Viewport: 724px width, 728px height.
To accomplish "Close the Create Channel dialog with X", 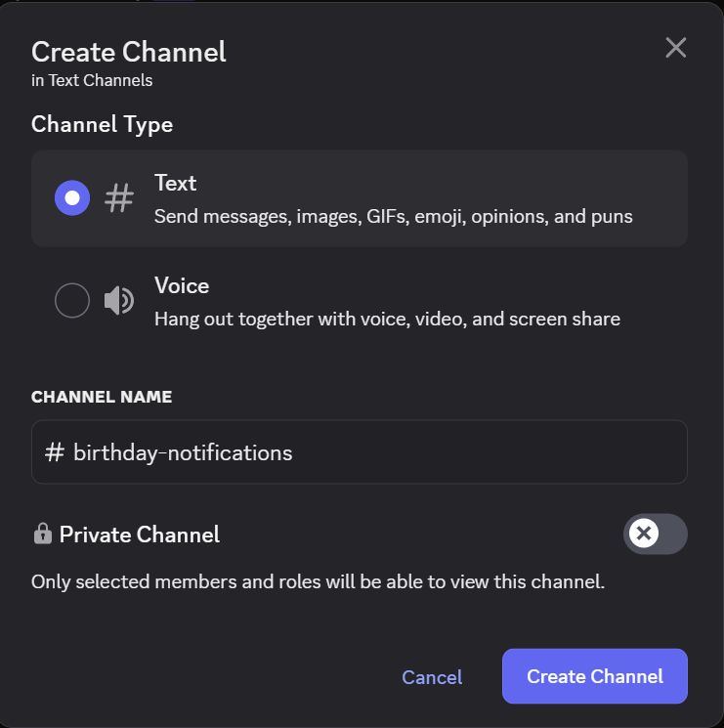I will coord(675,48).
